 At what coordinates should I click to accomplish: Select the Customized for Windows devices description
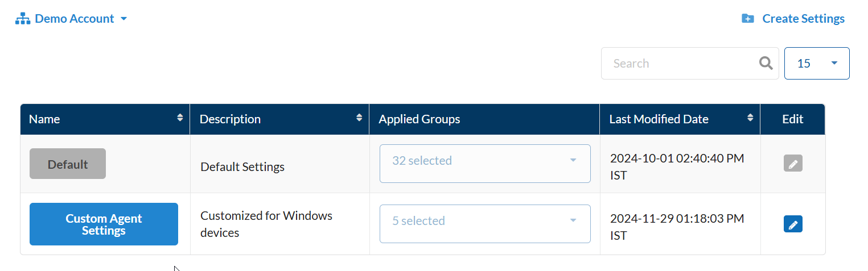click(266, 224)
